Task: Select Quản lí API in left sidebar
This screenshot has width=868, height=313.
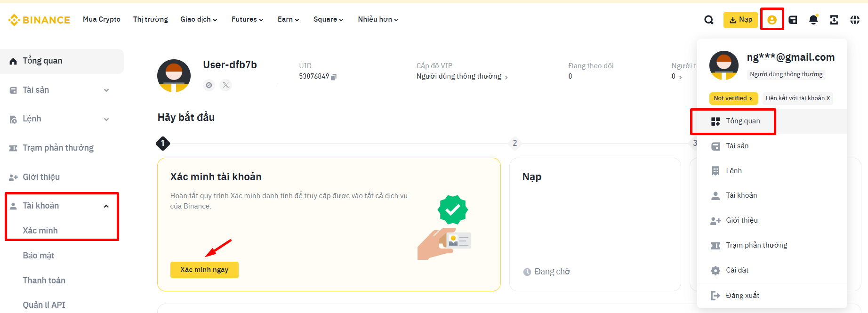Action: pos(44,305)
